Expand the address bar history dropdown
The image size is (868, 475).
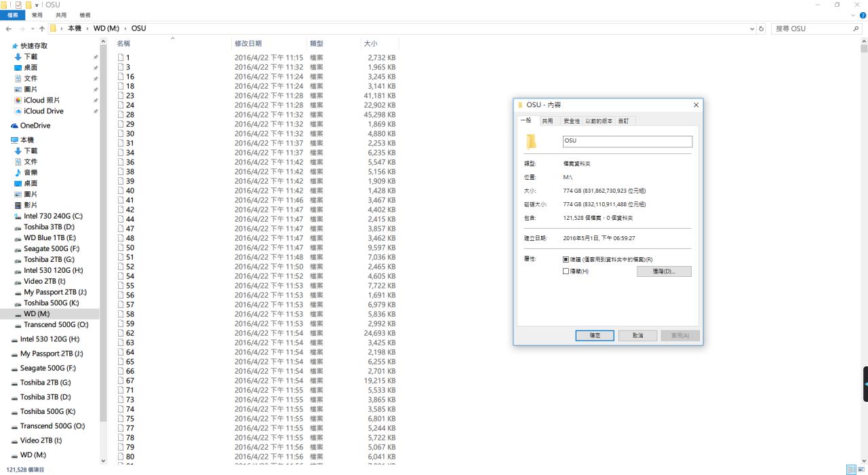[x=752, y=28]
